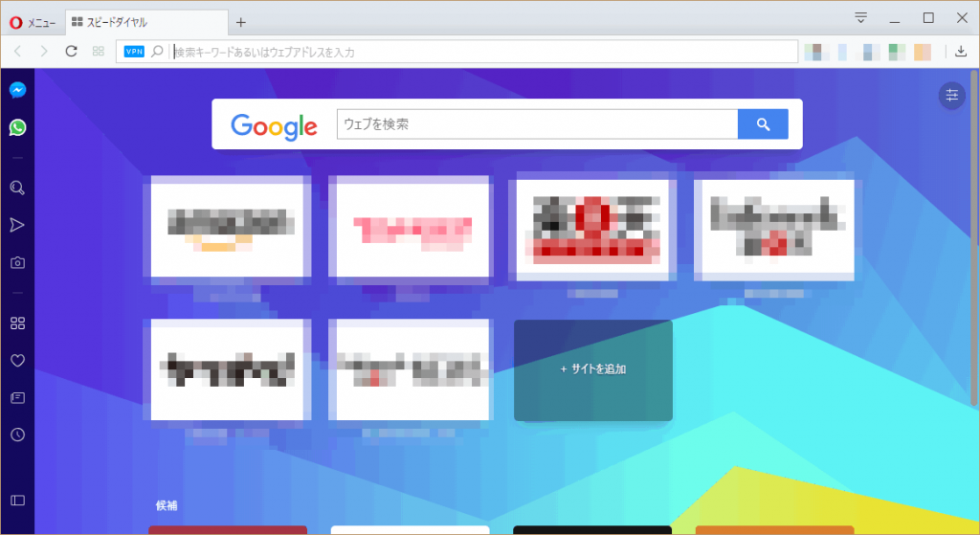Click the blue Google search button
Image resolution: width=980 pixels, height=535 pixels.
click(763, 124)
